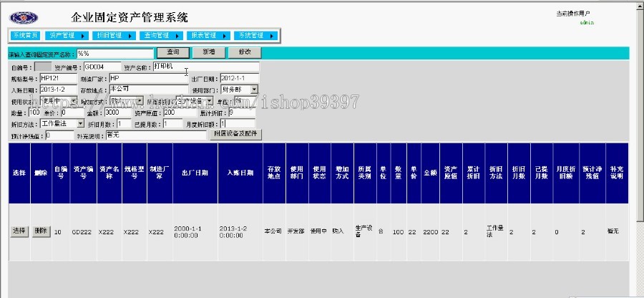Click the 查询 search button
The width and height of the screenshot is (644, 298).
[x=173, y=52]
